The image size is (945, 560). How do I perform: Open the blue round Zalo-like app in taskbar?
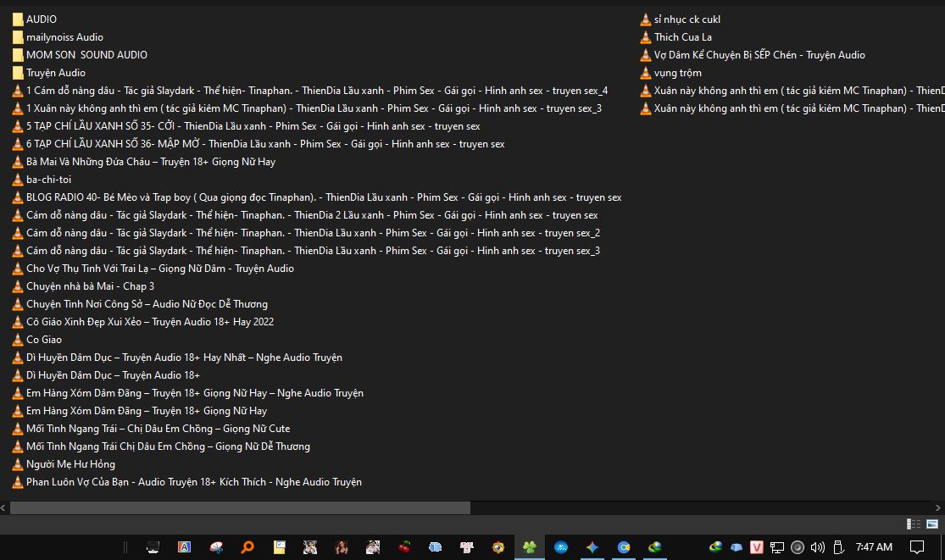pyautogui.click(x=561, y=546)
